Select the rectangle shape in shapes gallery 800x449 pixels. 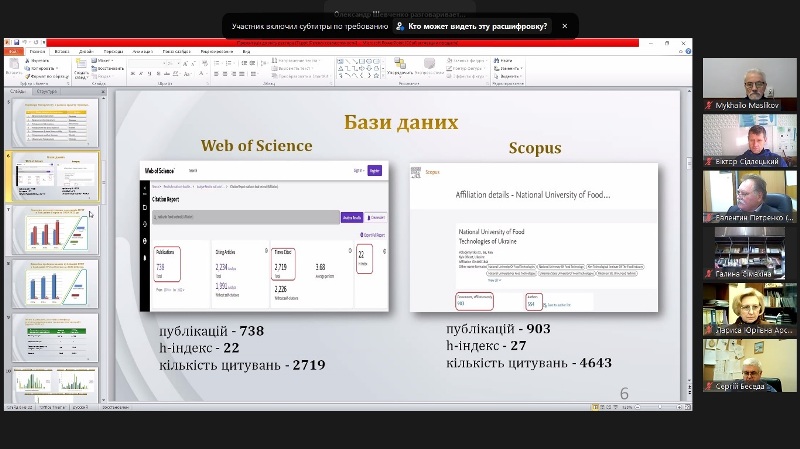[362, 61]
